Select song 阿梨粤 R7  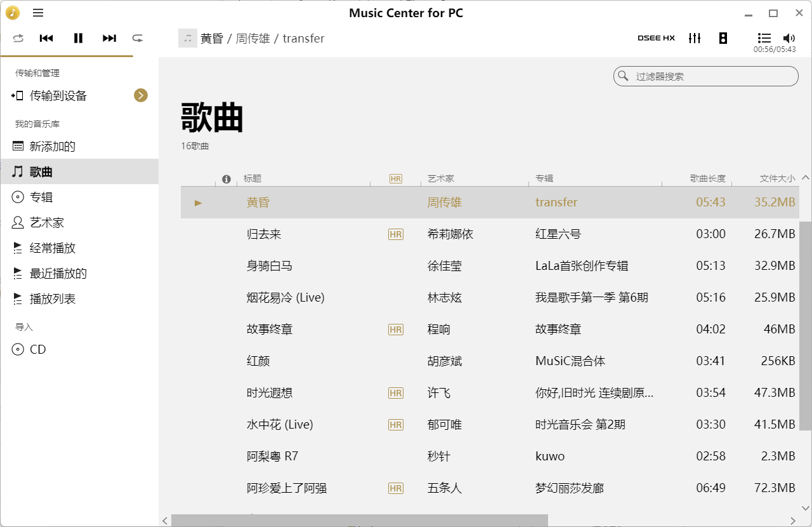coord(272,457)
